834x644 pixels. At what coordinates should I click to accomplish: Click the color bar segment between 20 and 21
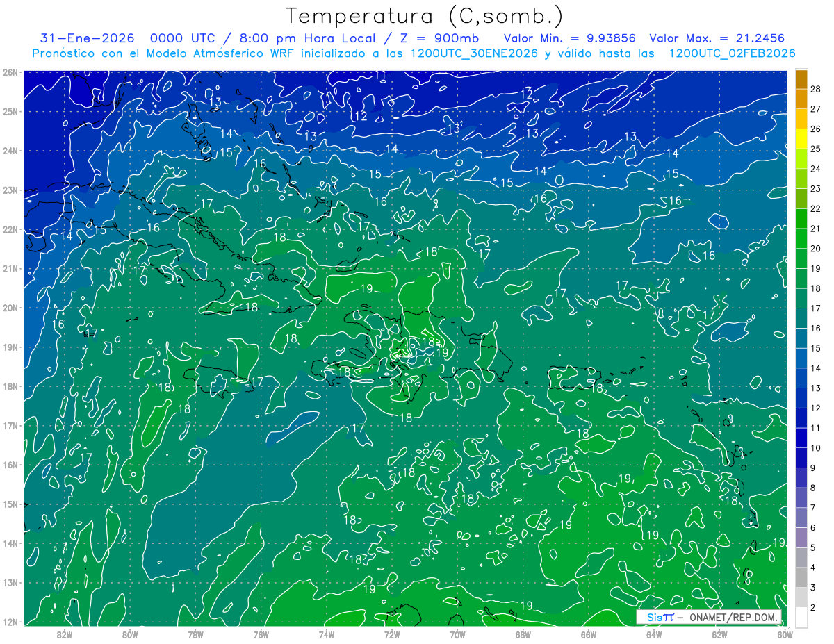coord(801,238)
